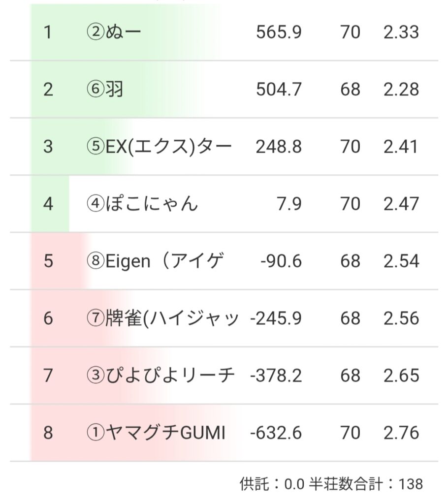
Task: Click rank number 1 cell
Action: pyautogui.click(x=48, y=32)
